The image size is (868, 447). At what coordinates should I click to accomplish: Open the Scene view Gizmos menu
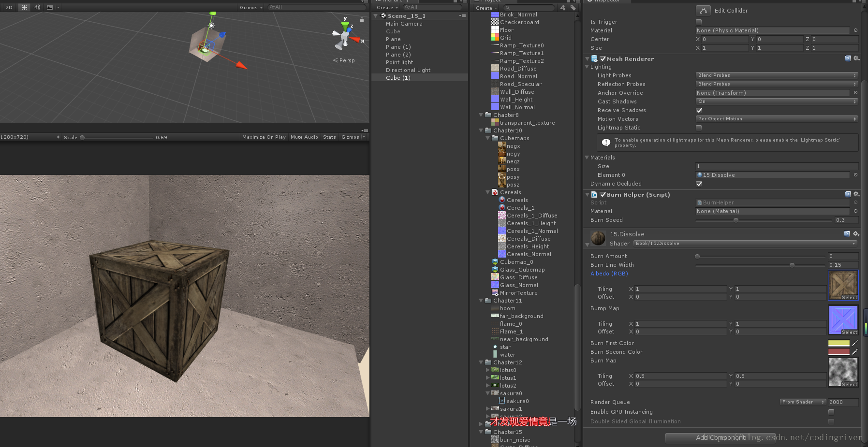(x=251, y=7)
